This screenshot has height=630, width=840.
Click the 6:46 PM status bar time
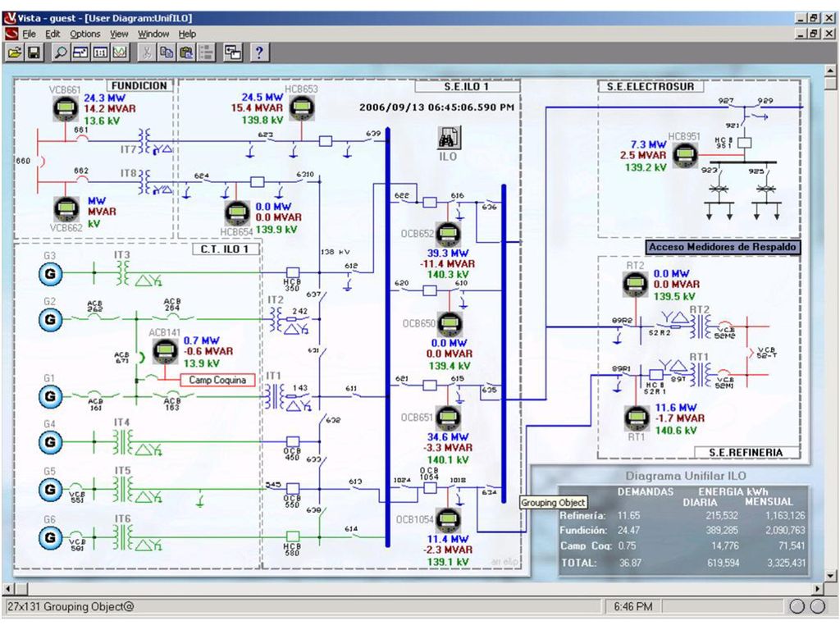click(x=633, y=606)
